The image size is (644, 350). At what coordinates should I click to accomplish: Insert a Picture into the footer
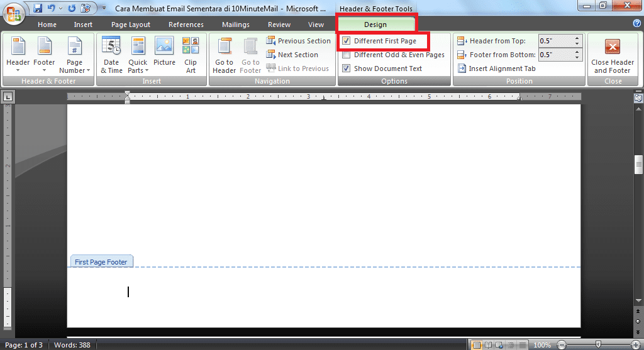click(x=164, y=52)
